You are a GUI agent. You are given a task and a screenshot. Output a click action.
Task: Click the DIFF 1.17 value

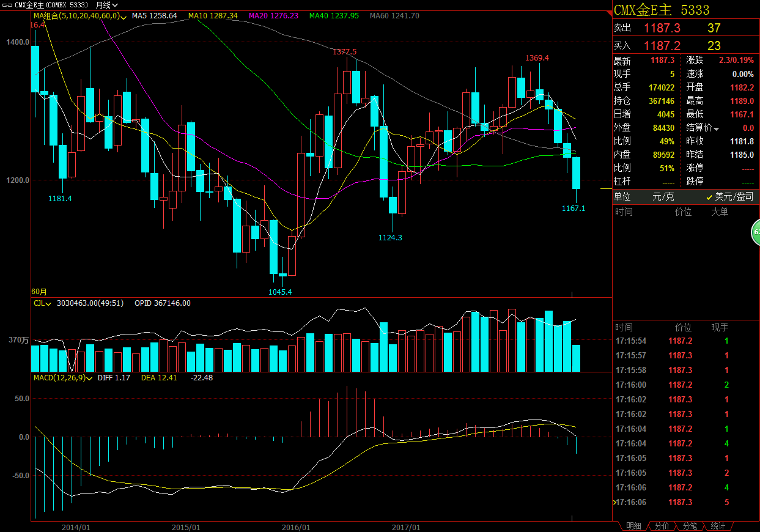coord(114,378)
